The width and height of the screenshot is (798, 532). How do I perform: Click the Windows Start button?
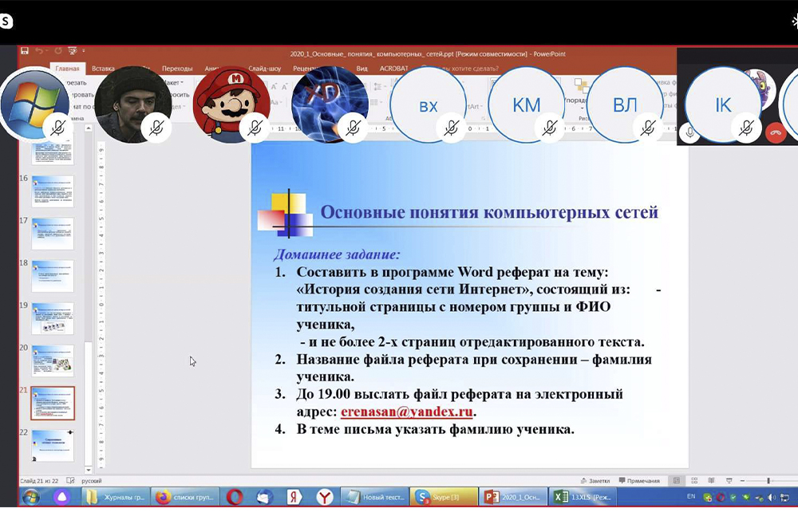pos(30,497)
